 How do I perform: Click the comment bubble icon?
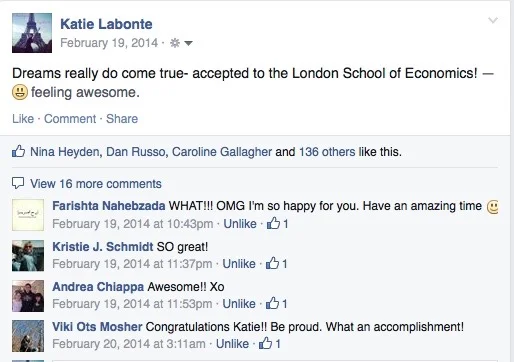pyautogui.click(x=18, y=183)
